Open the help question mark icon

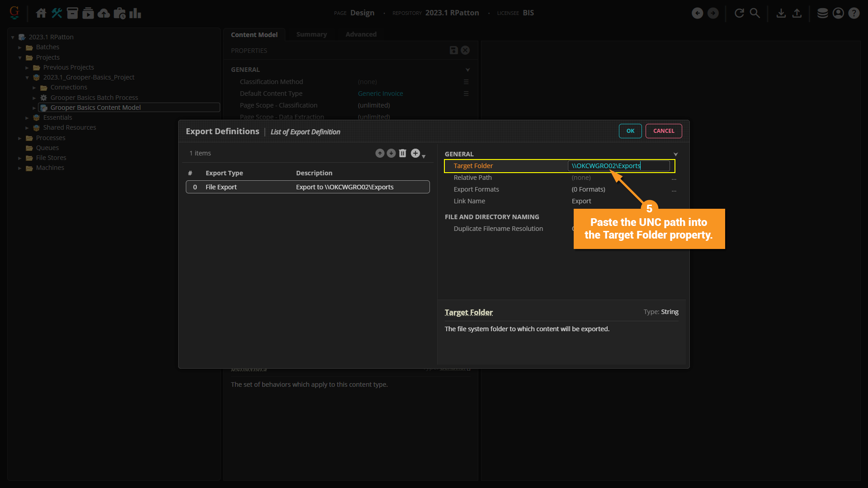(x=854, y=13)
